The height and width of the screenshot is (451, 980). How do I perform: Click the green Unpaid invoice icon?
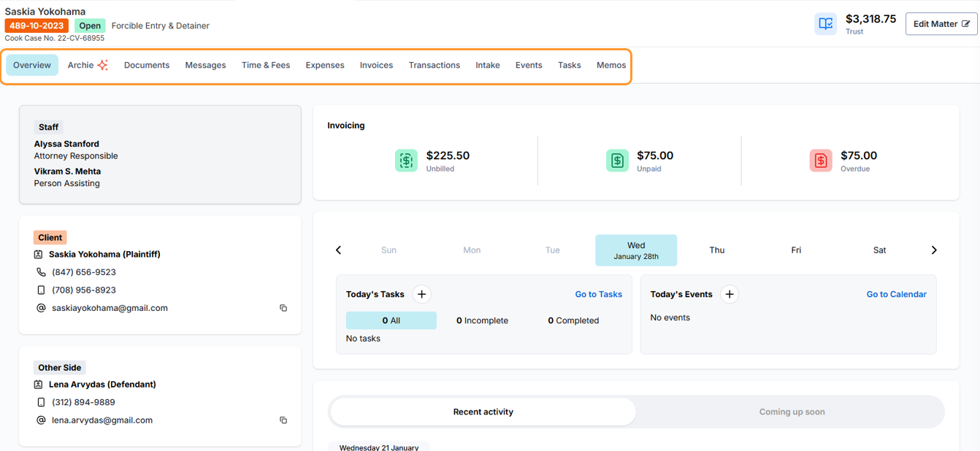point(617,161)
